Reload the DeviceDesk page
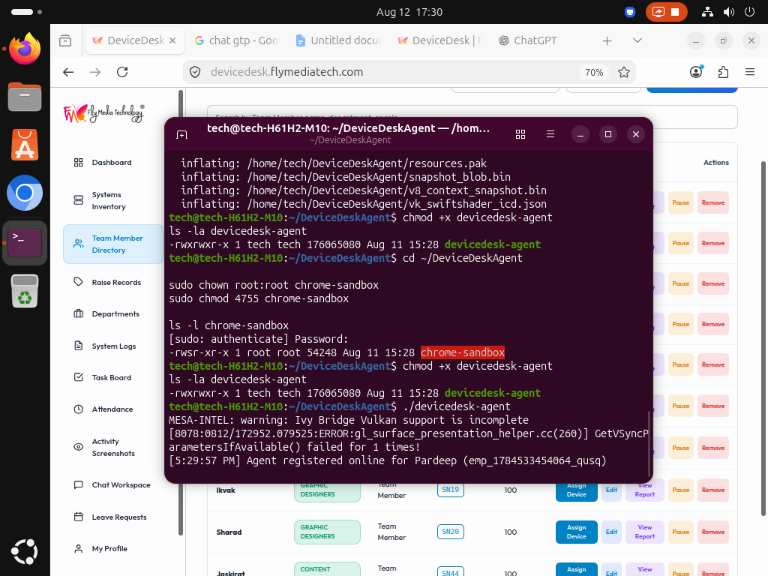This screenshot has height=576, width=768. point(122,72)
